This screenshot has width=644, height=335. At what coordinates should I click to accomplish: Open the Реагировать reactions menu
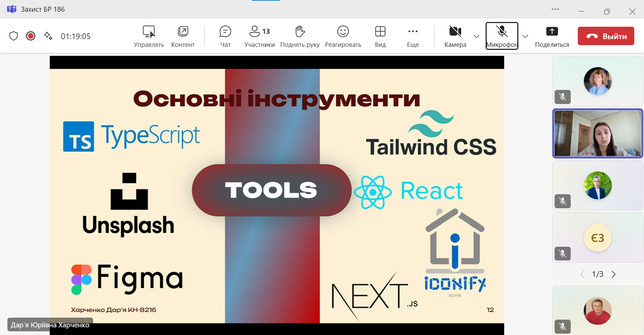[343, 36]
